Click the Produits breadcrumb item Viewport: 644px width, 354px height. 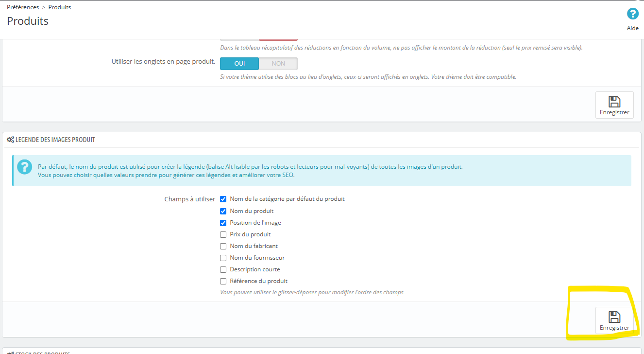coord(60,7)
